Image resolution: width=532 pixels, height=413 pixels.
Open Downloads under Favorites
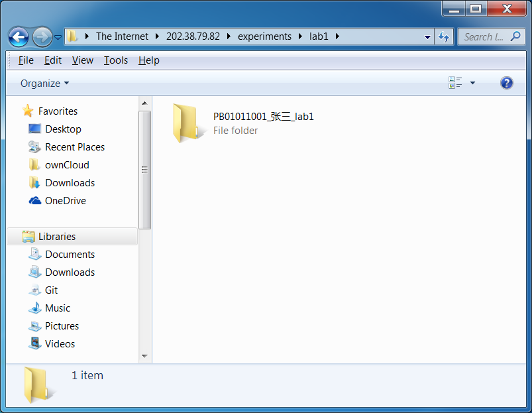pos(70,183)
